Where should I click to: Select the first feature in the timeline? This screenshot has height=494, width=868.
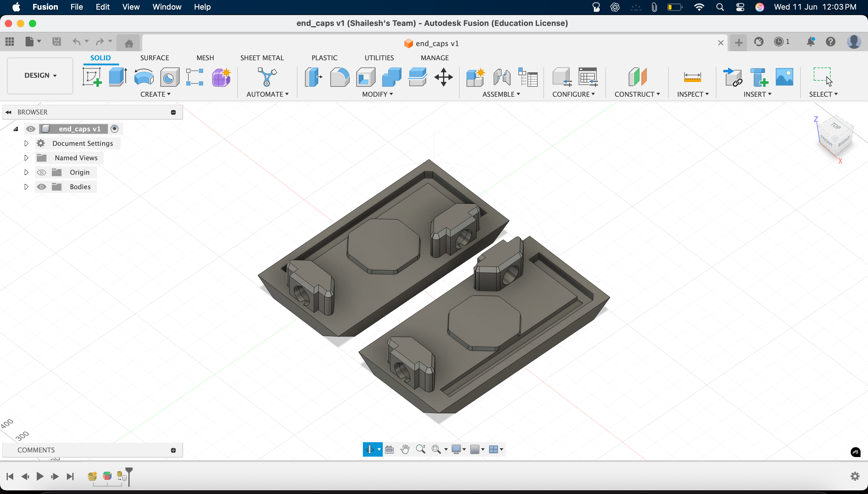pos(92,476)
